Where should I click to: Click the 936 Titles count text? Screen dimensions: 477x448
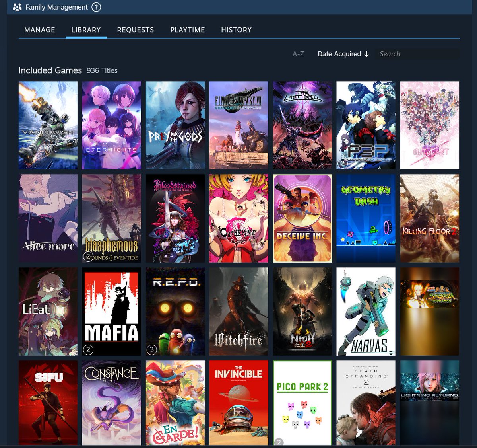[x=102, y=70]
